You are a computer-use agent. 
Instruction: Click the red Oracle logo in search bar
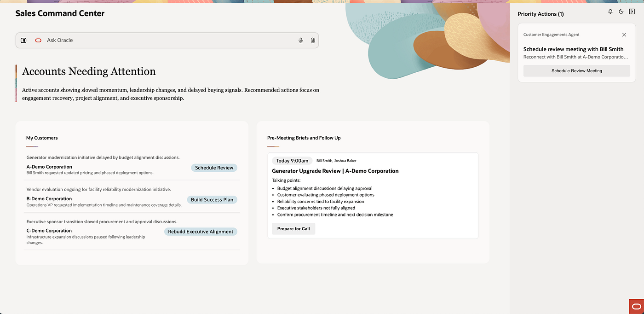38,41
